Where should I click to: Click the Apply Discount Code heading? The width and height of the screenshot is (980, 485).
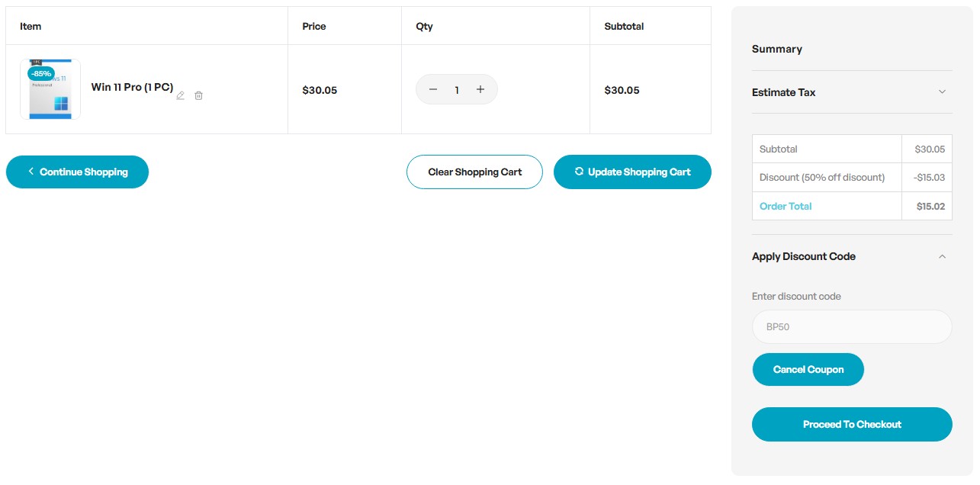[803, 257]
